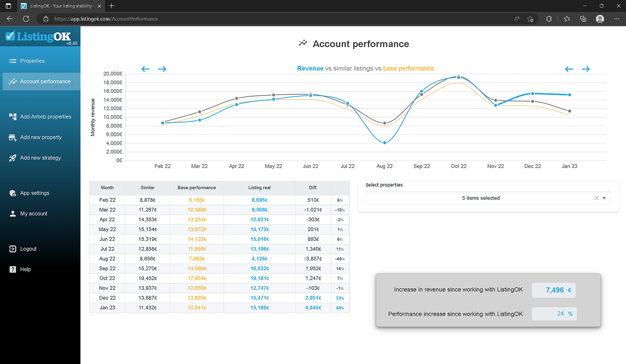Select the Jan 23 blue revenue point
The height and width of the screenshot is (364, 626).
click(570, 95)
